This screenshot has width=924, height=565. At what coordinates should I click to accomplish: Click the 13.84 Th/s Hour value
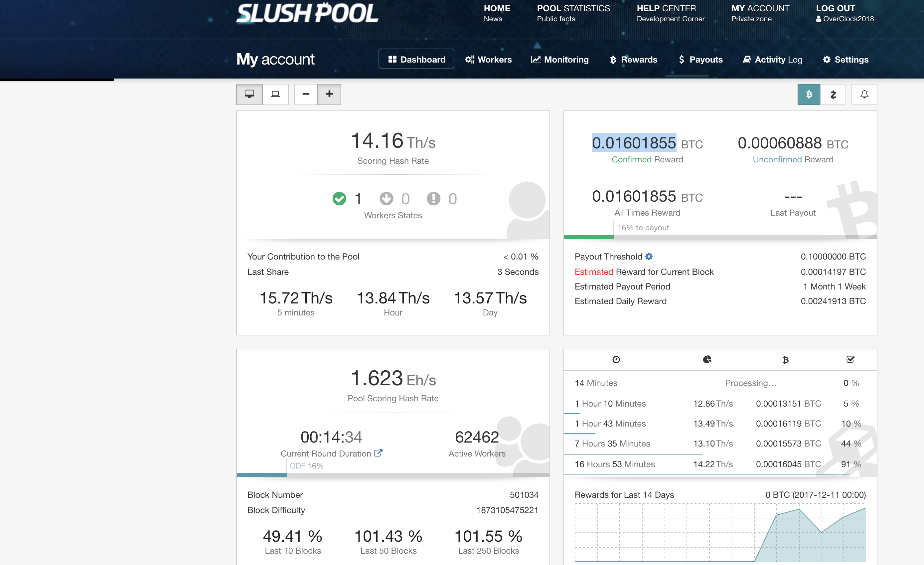pyautogui.click(x=393, y=298)
